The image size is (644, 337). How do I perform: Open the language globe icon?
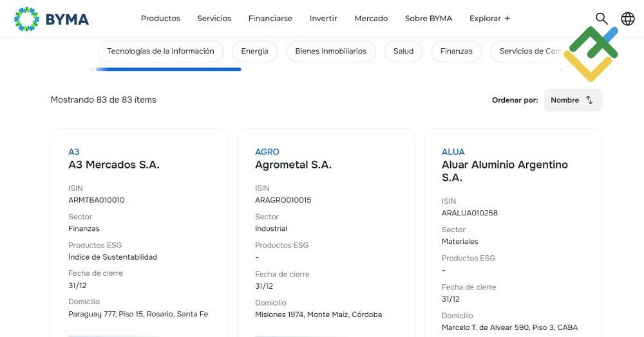[627, 19]
